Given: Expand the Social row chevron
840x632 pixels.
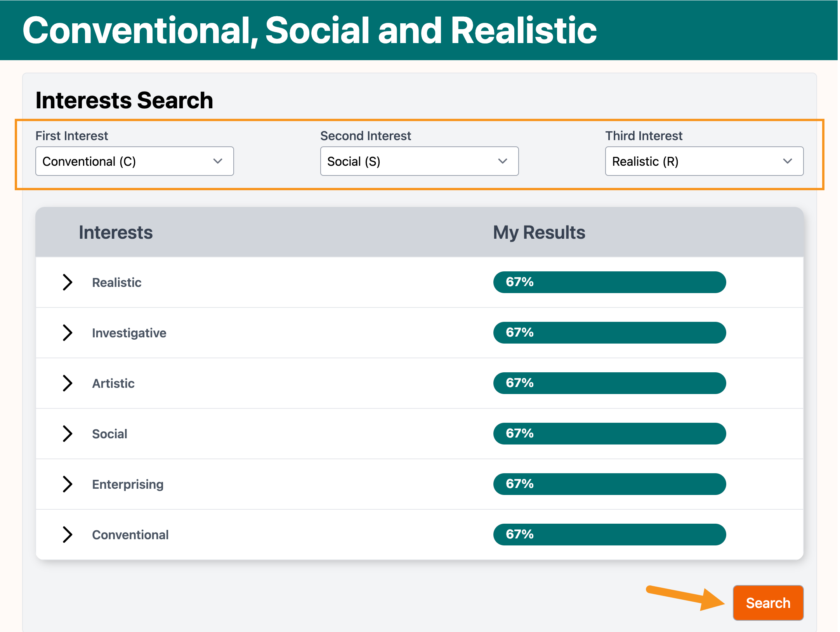Looking at the screenshot, I should pos(68,434).
